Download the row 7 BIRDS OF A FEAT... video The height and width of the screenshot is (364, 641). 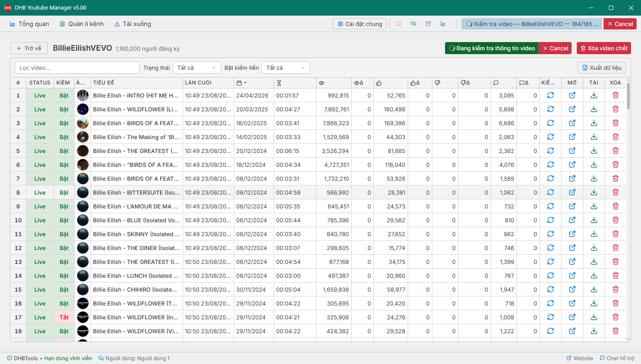pyautogui.click(x=594, y=179)
